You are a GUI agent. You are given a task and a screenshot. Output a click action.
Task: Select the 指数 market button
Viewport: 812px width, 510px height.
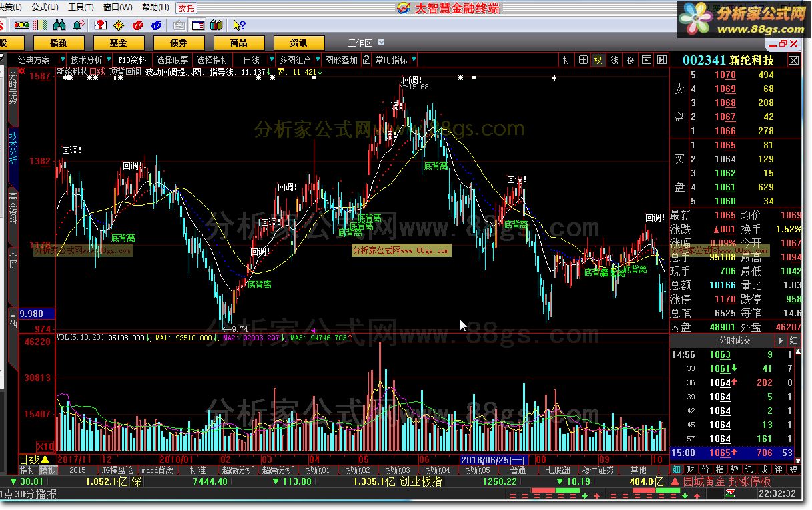[x=58, y=43]
